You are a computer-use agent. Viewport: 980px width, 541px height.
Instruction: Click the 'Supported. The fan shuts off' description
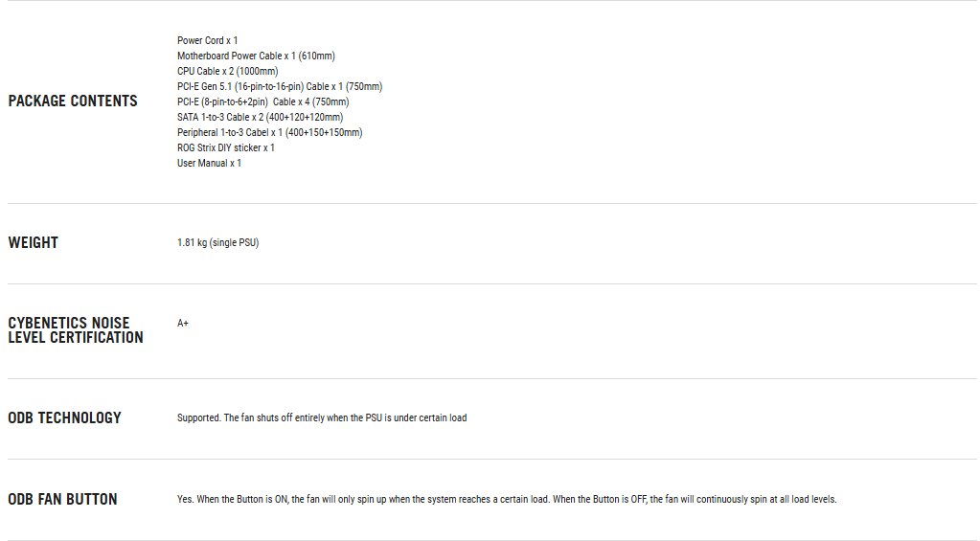[322, 418]
